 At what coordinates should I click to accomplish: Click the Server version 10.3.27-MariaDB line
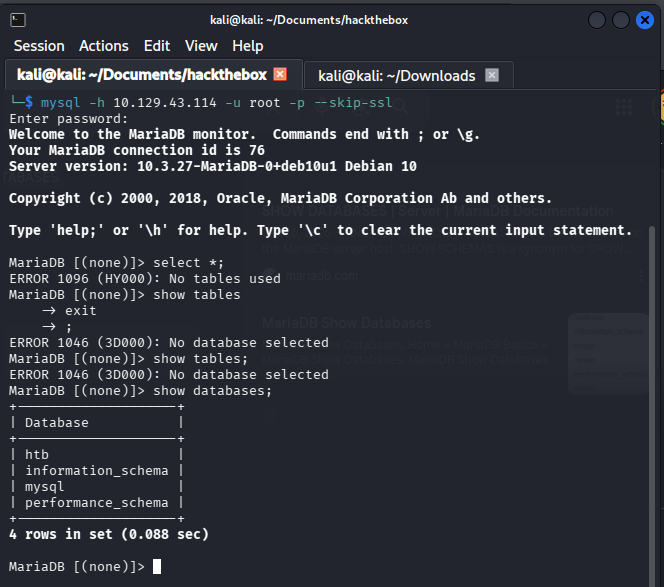point(213,166)
